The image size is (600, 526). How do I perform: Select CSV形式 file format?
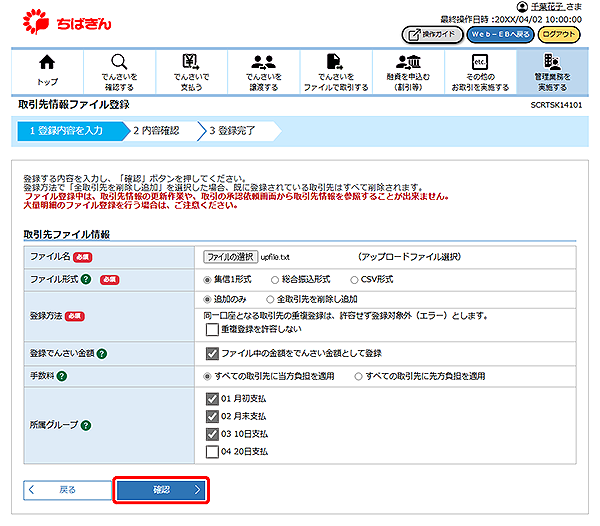point(354,280)
